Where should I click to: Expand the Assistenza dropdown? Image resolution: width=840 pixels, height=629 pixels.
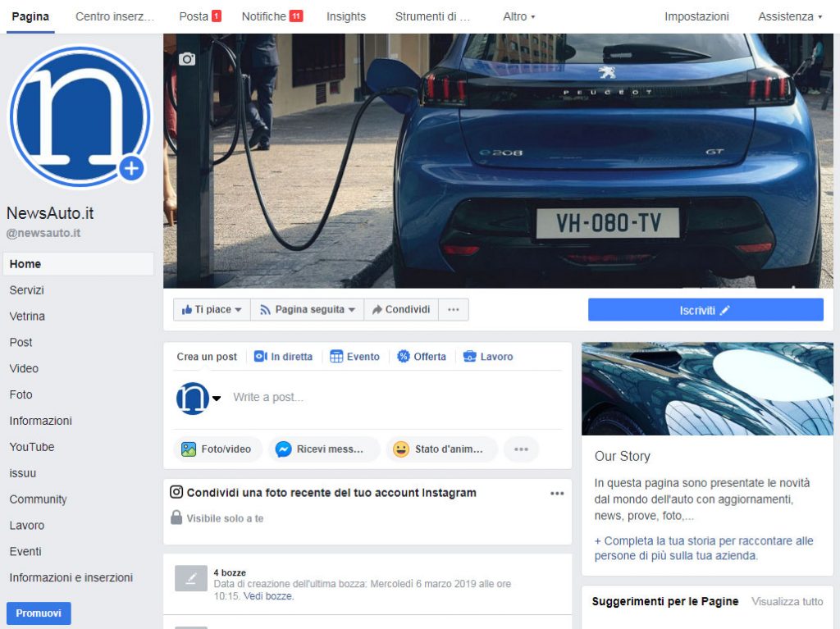pyautogui.click(x=790, y=16)
